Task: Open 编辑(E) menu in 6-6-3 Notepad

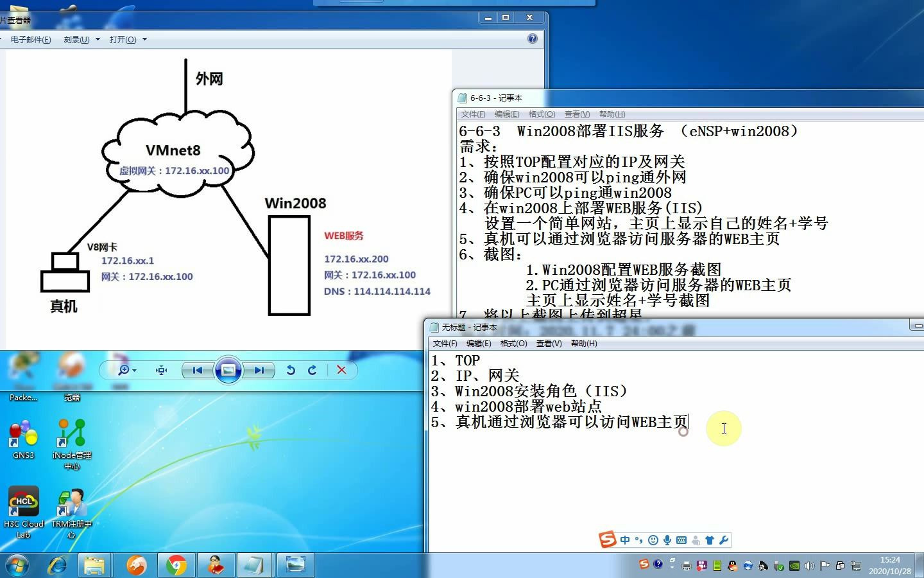Action: pos(507,114)
